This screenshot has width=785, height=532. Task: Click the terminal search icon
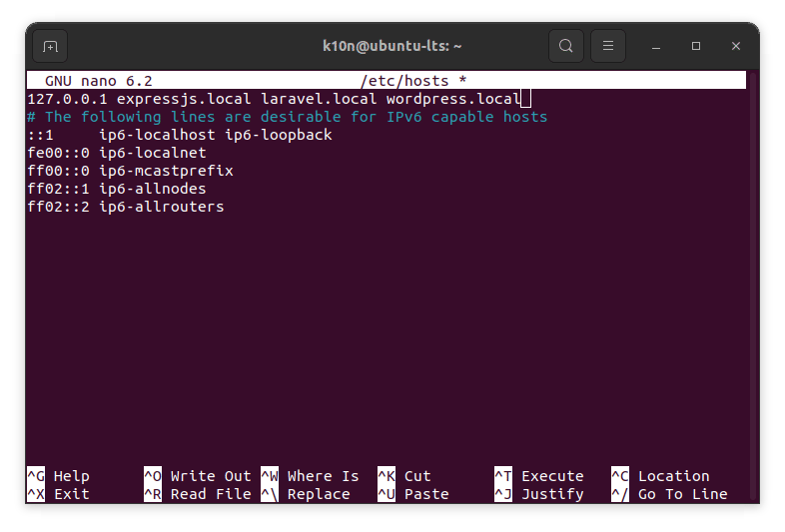(566, 46)
